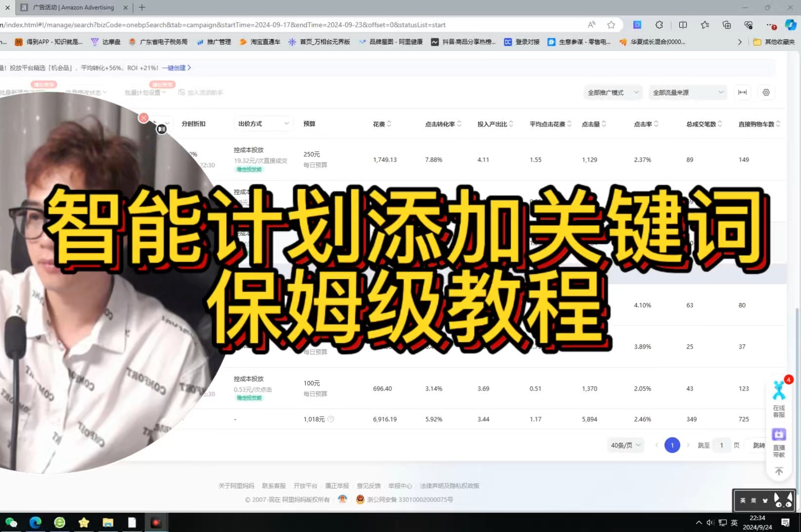Image resolution: width=801 pixels, height=532 pixels.
Task: Click the help icon beside 1,018元 budget
Action: click(x=331, y=419)
